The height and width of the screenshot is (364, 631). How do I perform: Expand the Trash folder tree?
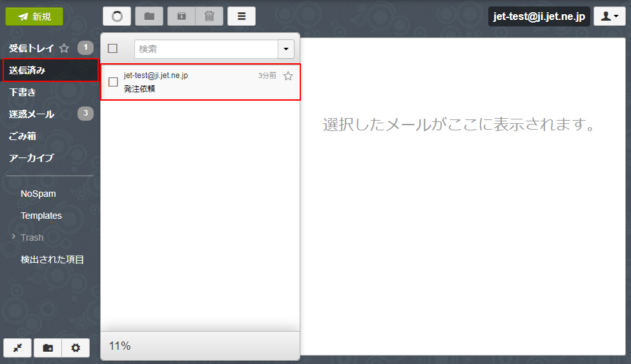pos(14,237)
